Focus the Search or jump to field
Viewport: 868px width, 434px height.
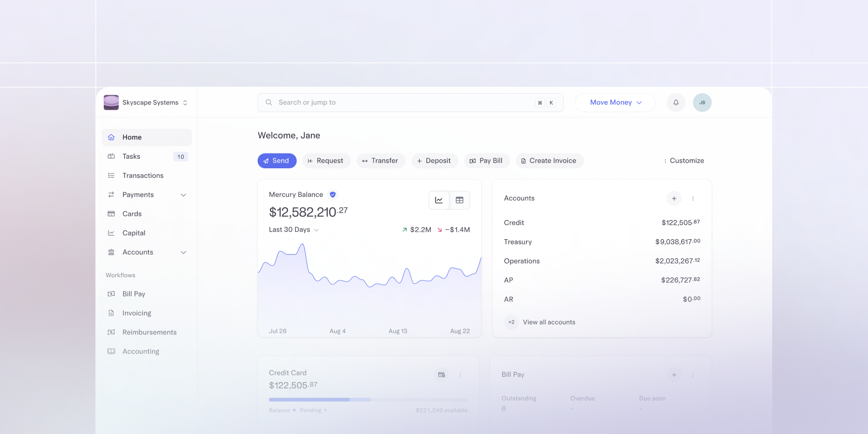pyautogui.click(x=410, y=103)
